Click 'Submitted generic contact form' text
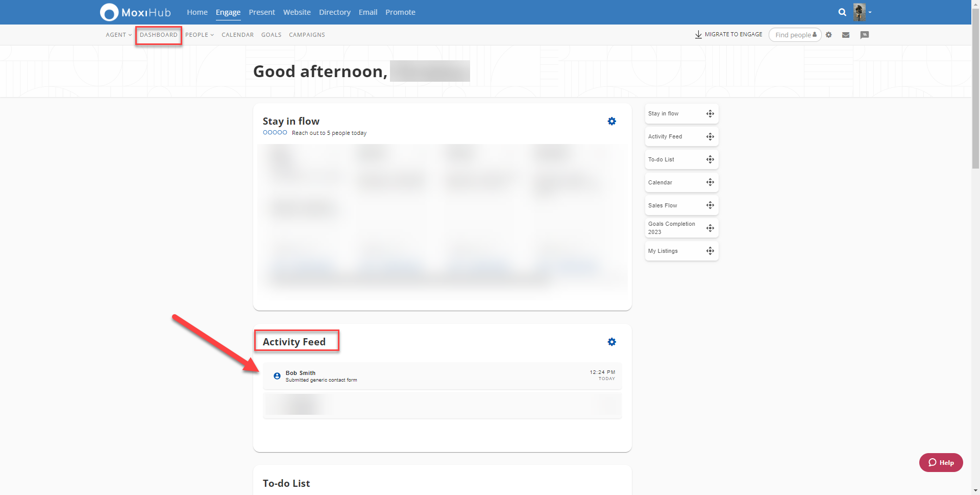This screenshot has width=980, height=495. 321,380
